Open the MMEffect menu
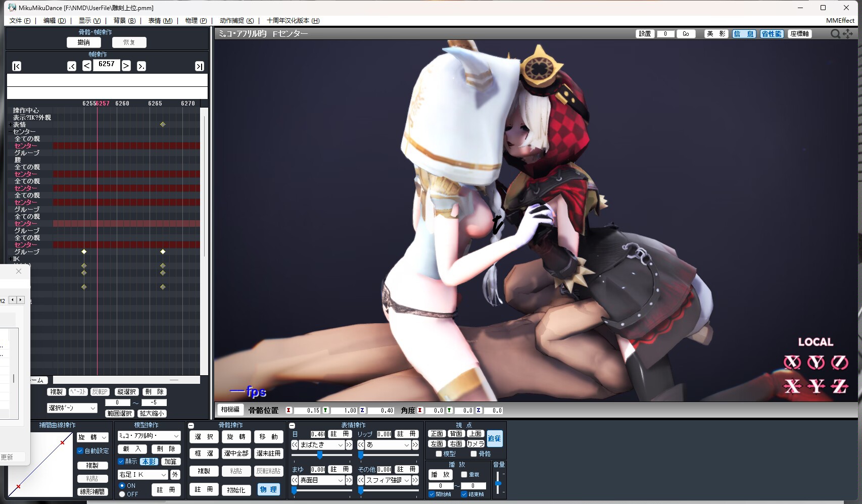The height and width of the screenshot is (504, 862). pyautogui.click(x=840, y=21)
